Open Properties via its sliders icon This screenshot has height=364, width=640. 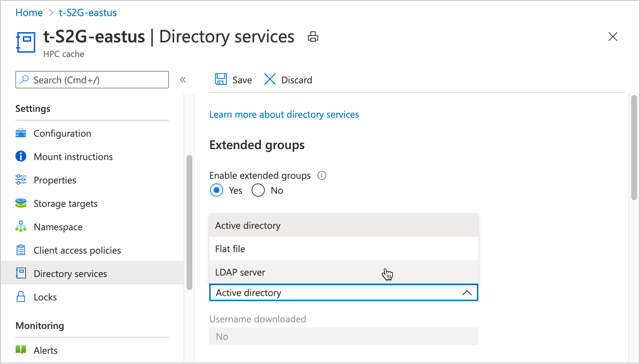pyautogui.click(x=21, y=180)
